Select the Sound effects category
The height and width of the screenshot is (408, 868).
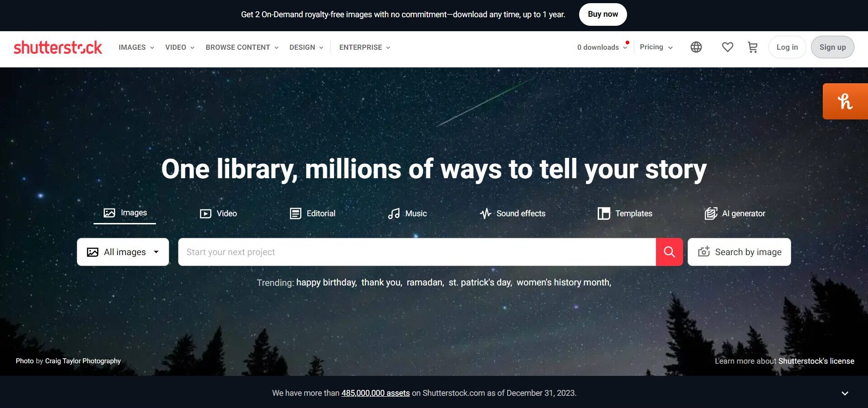[513, 213]
